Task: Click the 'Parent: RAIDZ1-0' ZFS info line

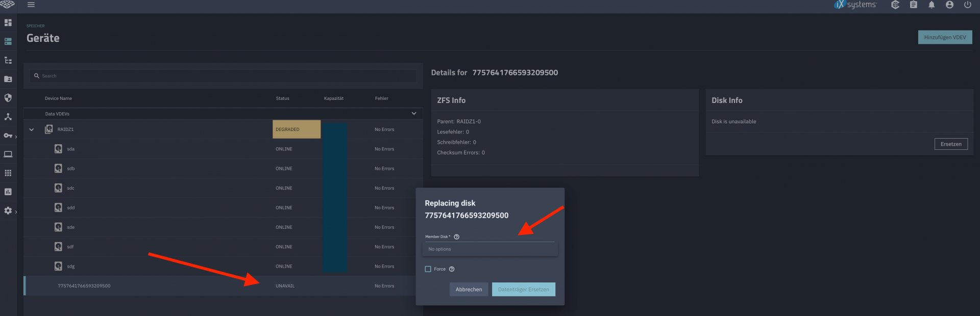Action: (x=459, y=121)
